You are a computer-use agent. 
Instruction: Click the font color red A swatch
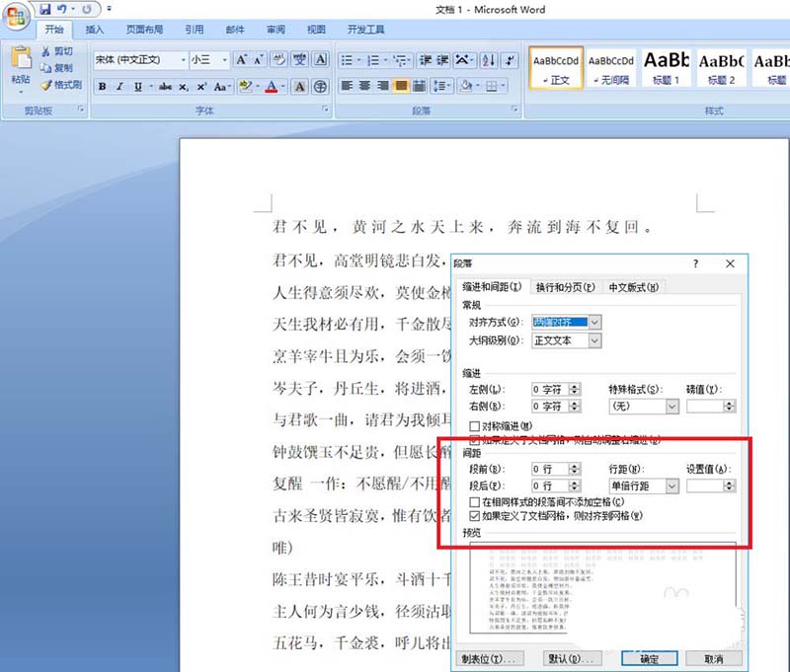coord(272,87)
